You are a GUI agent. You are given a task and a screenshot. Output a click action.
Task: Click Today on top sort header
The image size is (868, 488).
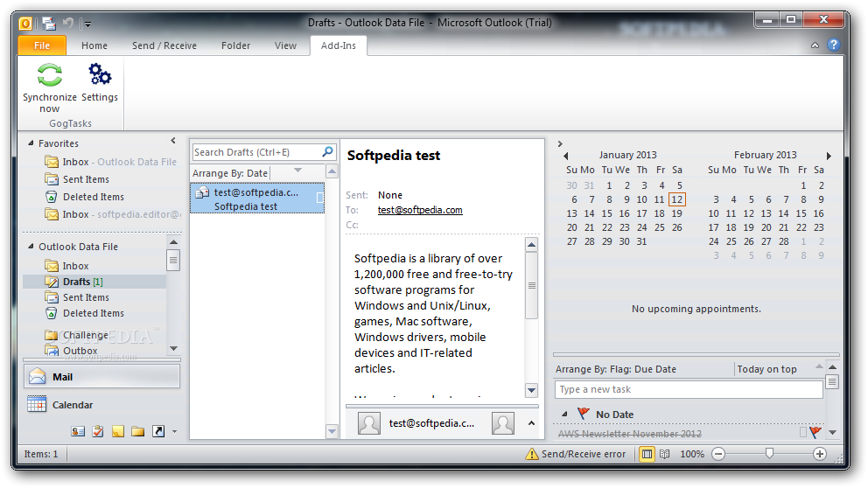(x=766, y=369)
